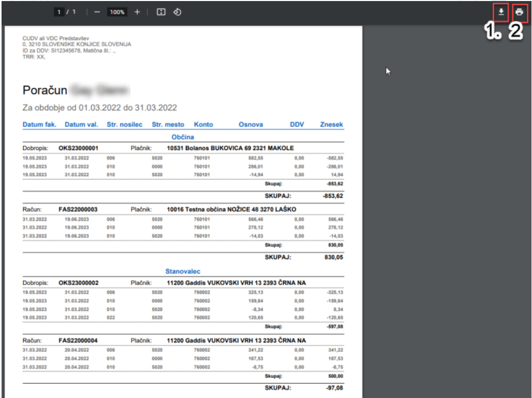The height and width of the screenshot is (398, 532).
Task: Click the Občina section heading
Action: pyautogui.click(x=183, y=137)
